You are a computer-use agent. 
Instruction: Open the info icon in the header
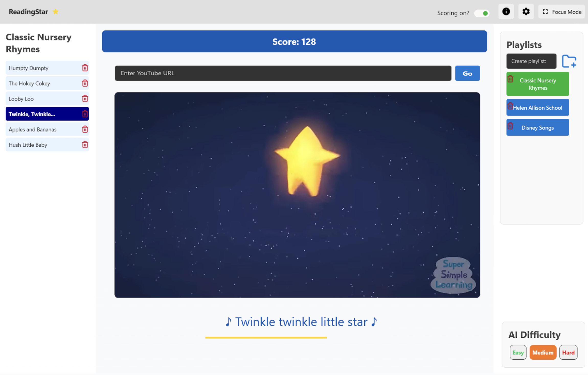tap(506, 11)
